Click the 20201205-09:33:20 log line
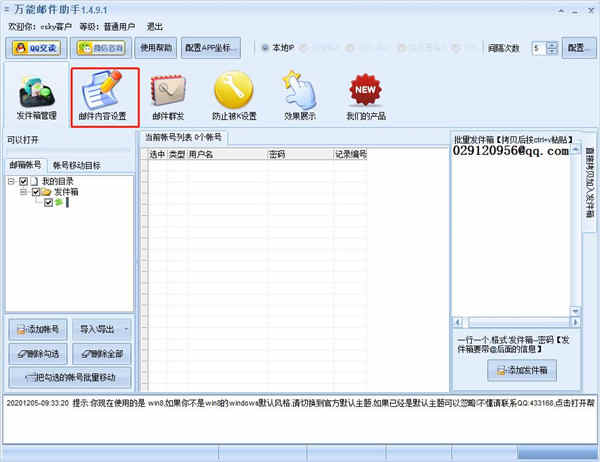The height and width of the screenshot is (462, 600). point(300,403)
